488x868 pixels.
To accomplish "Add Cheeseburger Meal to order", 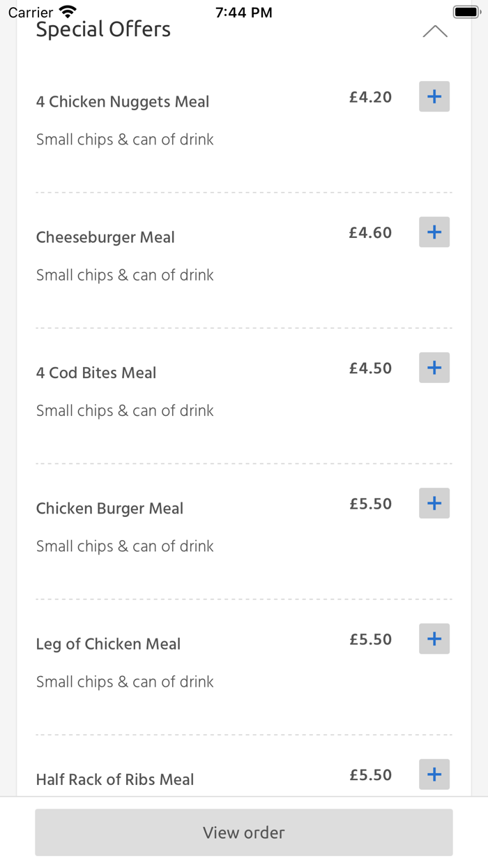I will tap(434, 232).
